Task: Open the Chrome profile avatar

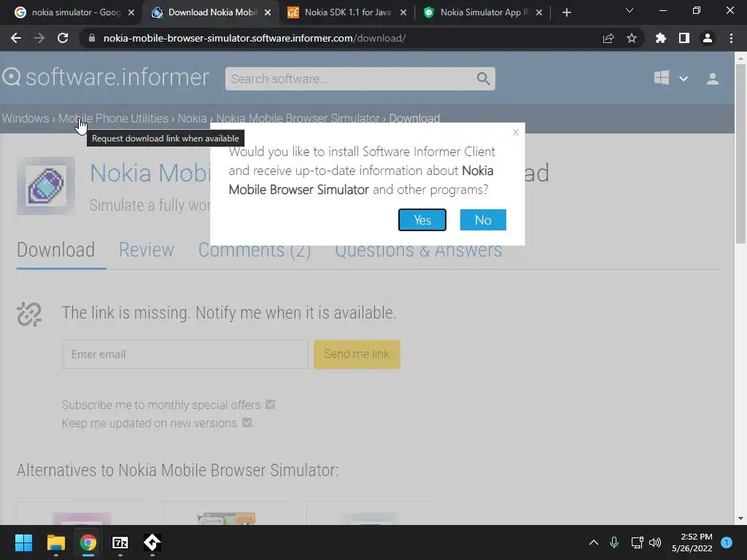Action: pos(708,38)
